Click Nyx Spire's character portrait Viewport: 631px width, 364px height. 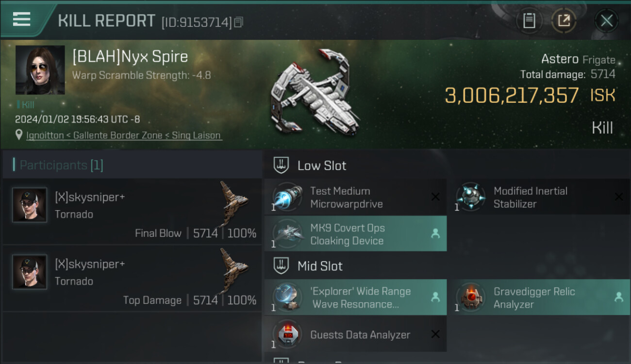tap(40, 70)
